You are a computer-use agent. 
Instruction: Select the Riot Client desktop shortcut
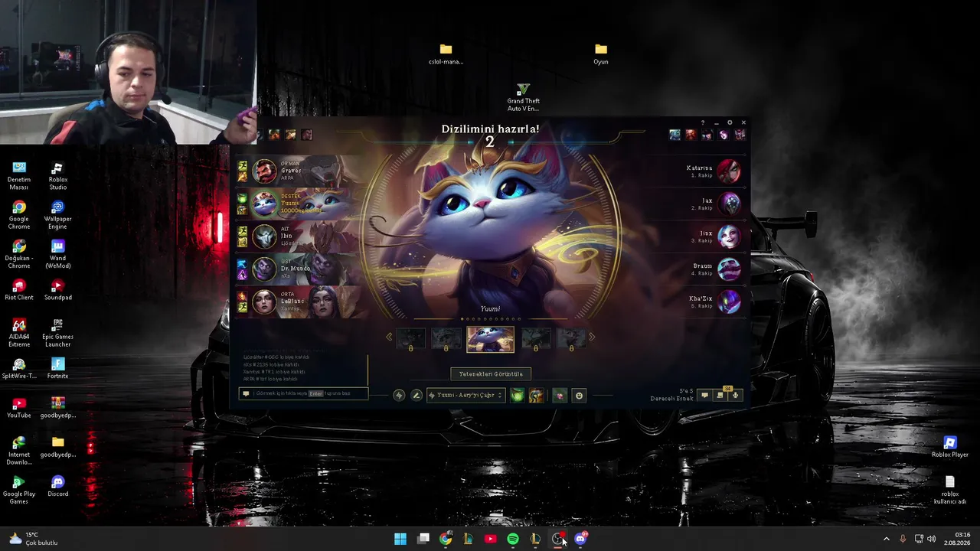(19, 290)
